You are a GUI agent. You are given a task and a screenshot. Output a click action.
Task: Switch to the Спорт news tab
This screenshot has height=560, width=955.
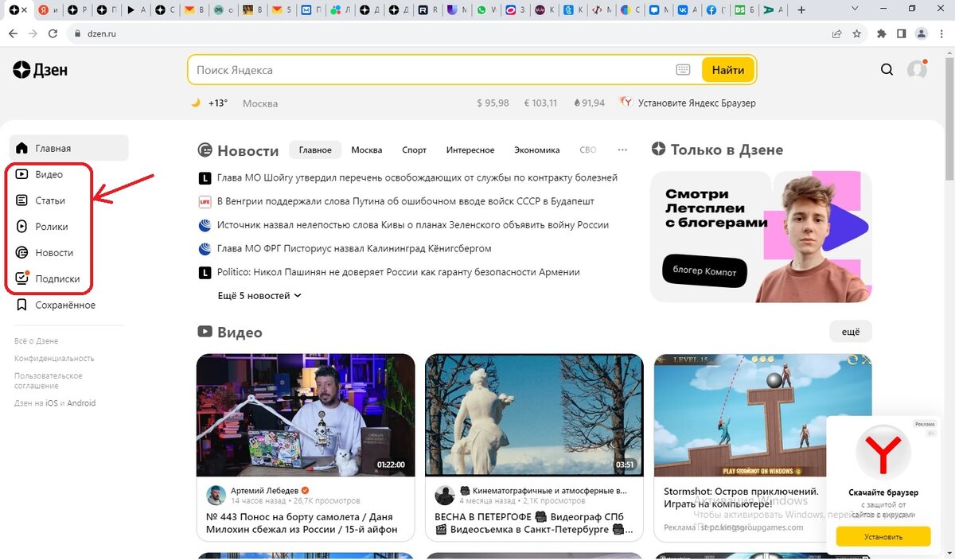pyautogui.click(x=414, y=150)
